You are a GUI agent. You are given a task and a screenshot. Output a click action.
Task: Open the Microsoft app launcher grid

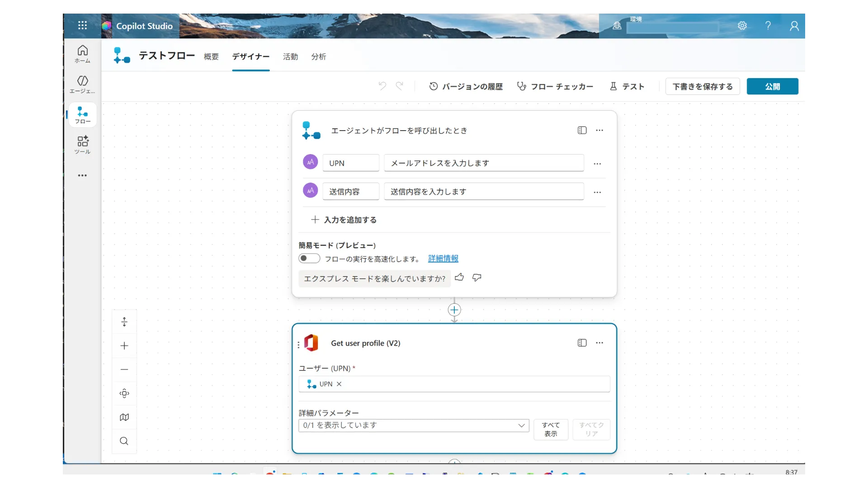click(x=82, y=25)
